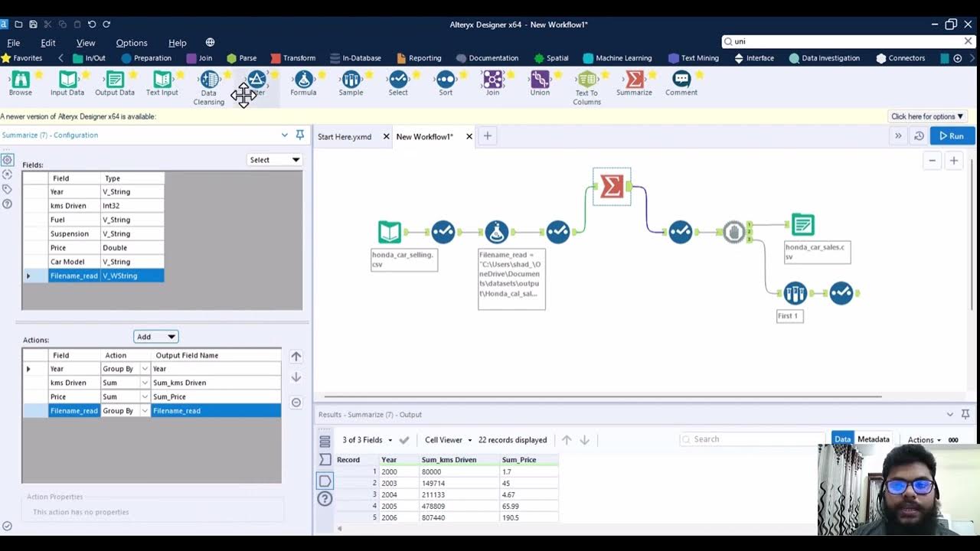
Task: Select the Select tool in the palette
Action: (398, 83)
